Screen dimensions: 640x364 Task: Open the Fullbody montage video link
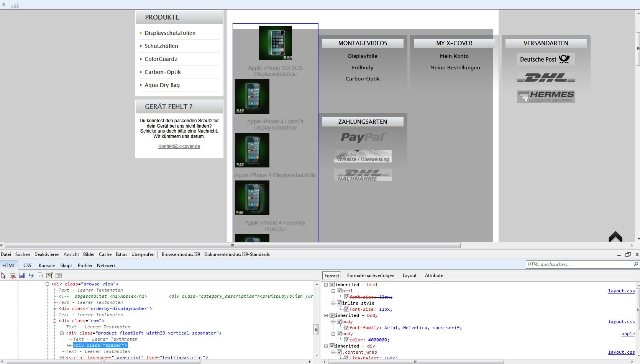(x=363, y=67)
